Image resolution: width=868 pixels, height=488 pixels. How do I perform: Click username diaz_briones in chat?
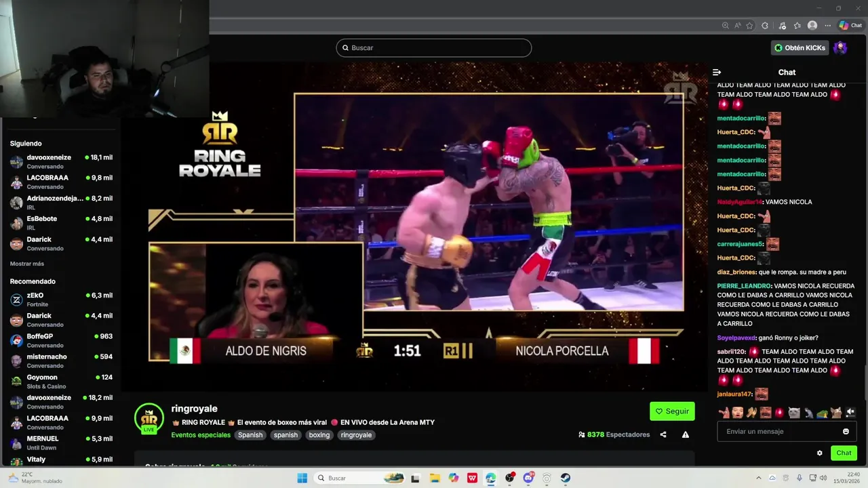tap(736, 272)
